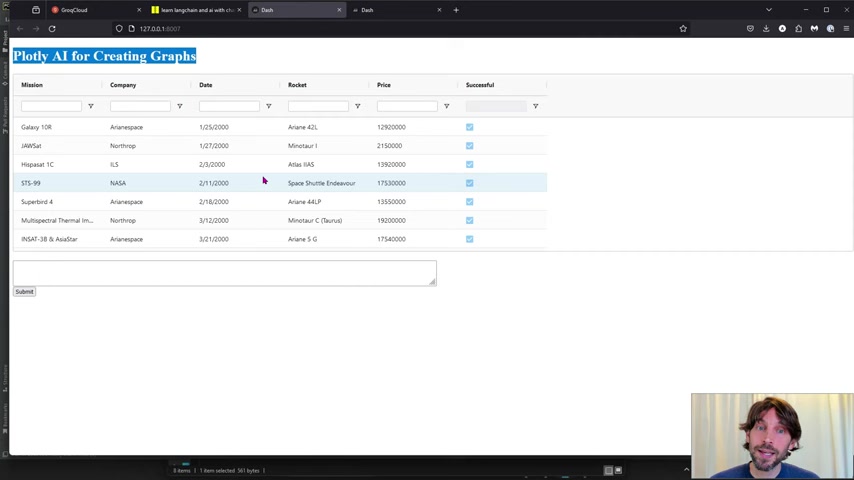Viewport: 854px width, 480px height.
Task: Uncheck Successful for Multispectral Thermal Imager row
Action: 469,221
